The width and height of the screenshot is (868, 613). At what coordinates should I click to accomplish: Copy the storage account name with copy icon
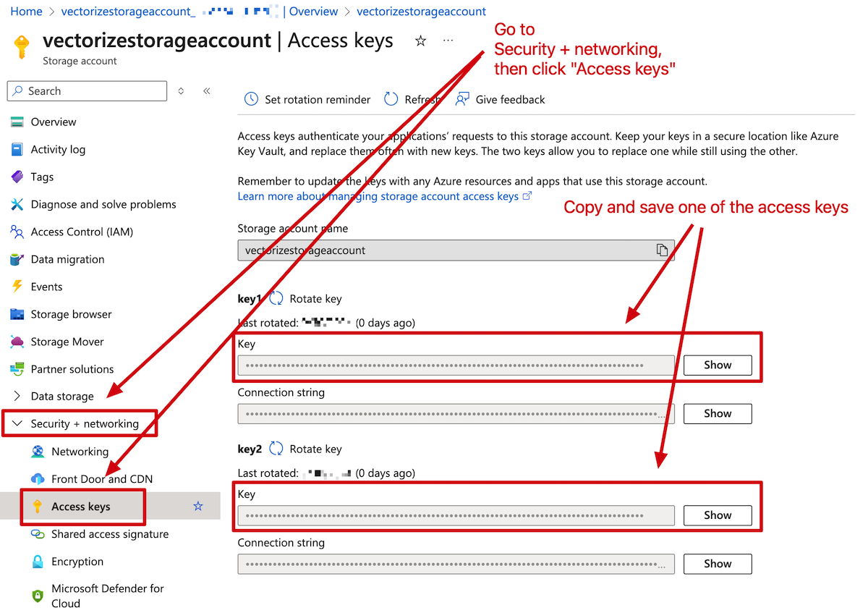tap(662, 250)
